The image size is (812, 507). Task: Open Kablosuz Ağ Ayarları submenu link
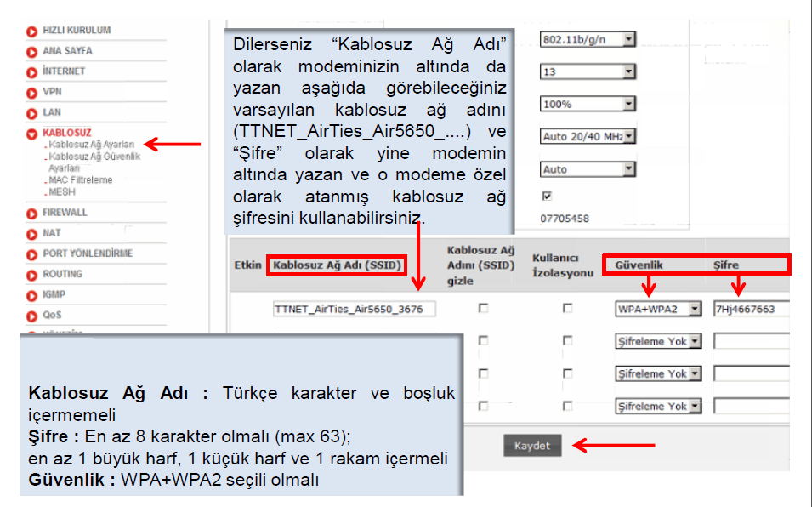point(91,145)
